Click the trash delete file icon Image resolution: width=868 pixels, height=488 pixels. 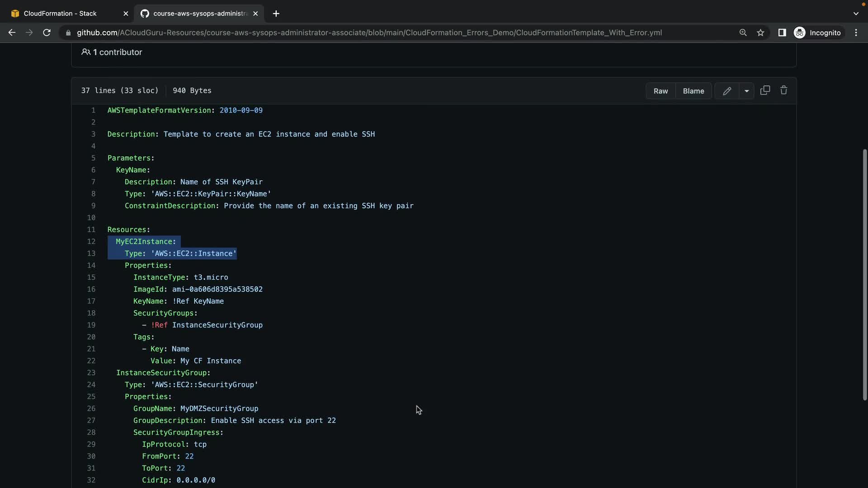pos(783,90)
